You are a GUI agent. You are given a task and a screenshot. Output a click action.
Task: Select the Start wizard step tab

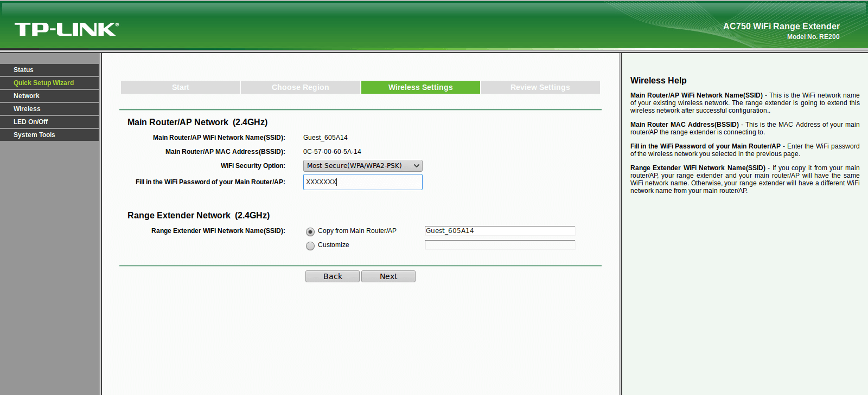point(180,87)
